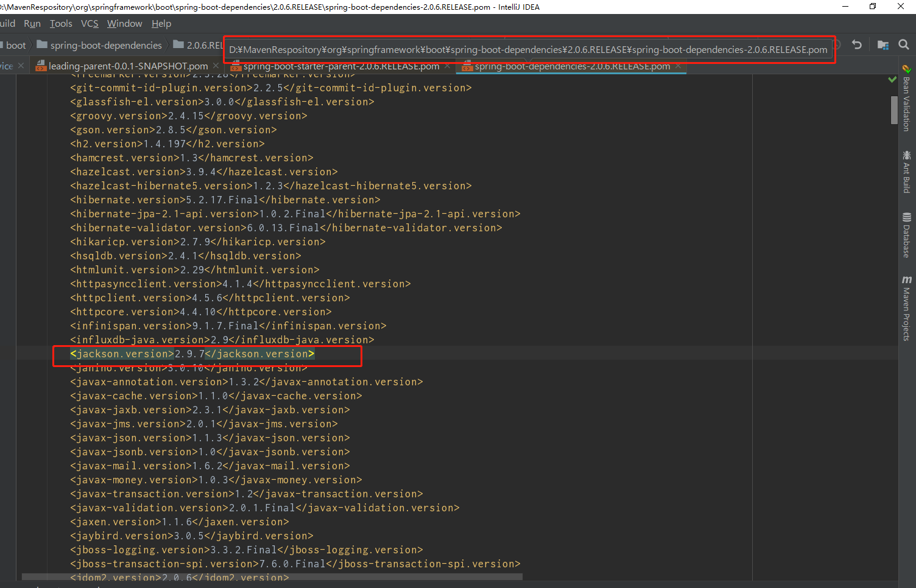Open the Run menu
Viewport: 916px width, 588px height.
click(x=32, y=23)
